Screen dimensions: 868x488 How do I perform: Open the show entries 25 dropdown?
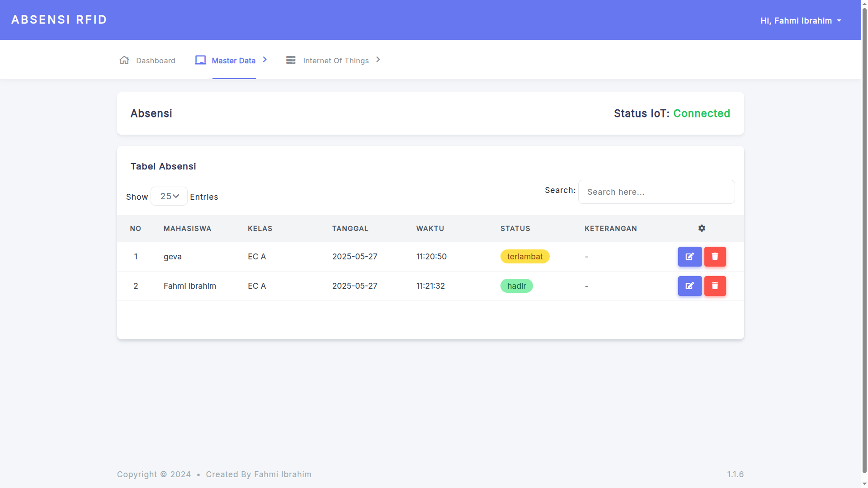(x=169, y=196)
